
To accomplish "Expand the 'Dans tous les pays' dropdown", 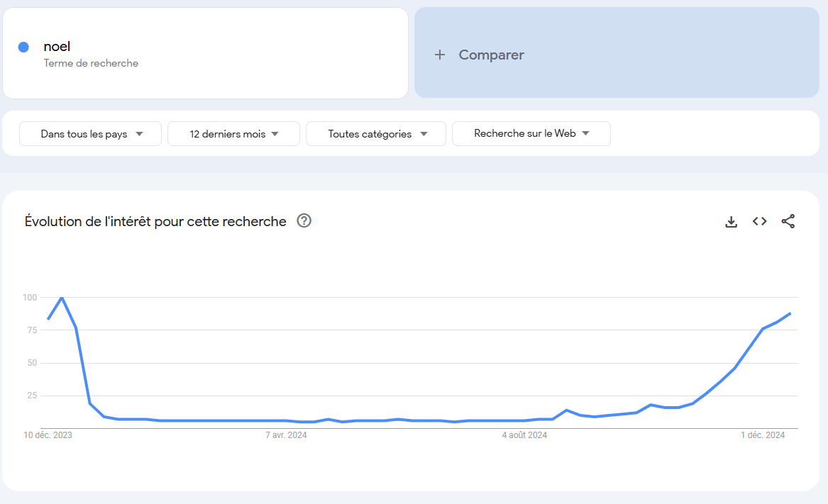I will tap(91, 134).
